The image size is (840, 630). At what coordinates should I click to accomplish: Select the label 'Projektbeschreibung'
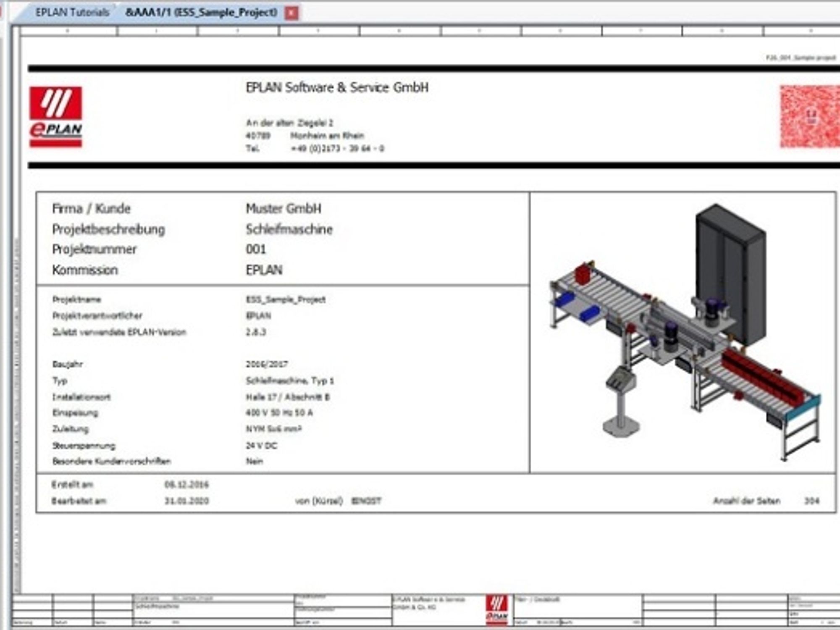(108, 229)
